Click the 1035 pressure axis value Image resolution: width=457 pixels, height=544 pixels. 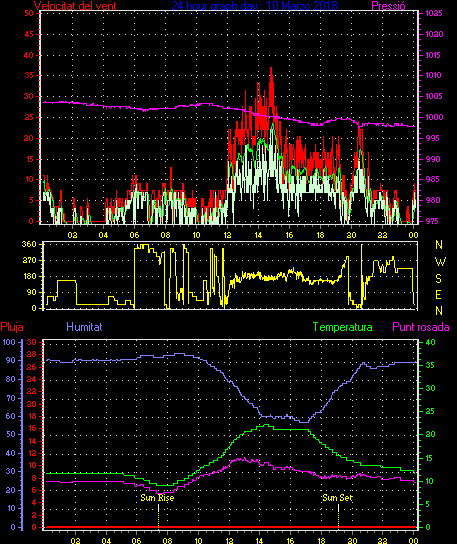[434, 14]
